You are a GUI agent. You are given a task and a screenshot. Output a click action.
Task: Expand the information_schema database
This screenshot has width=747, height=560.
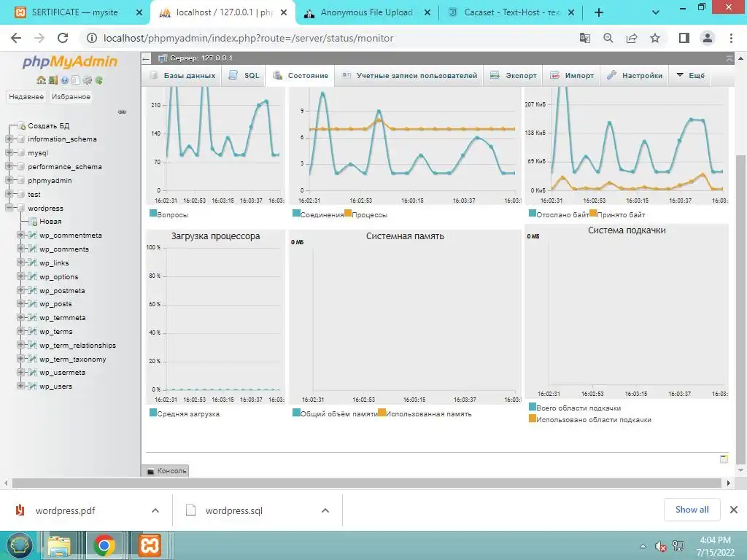coord(9,139)
